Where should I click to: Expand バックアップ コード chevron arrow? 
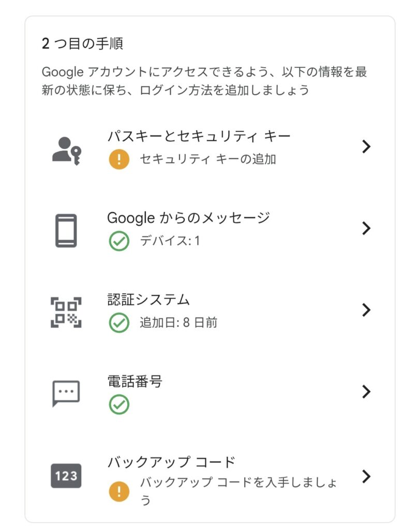pos(366,477)
